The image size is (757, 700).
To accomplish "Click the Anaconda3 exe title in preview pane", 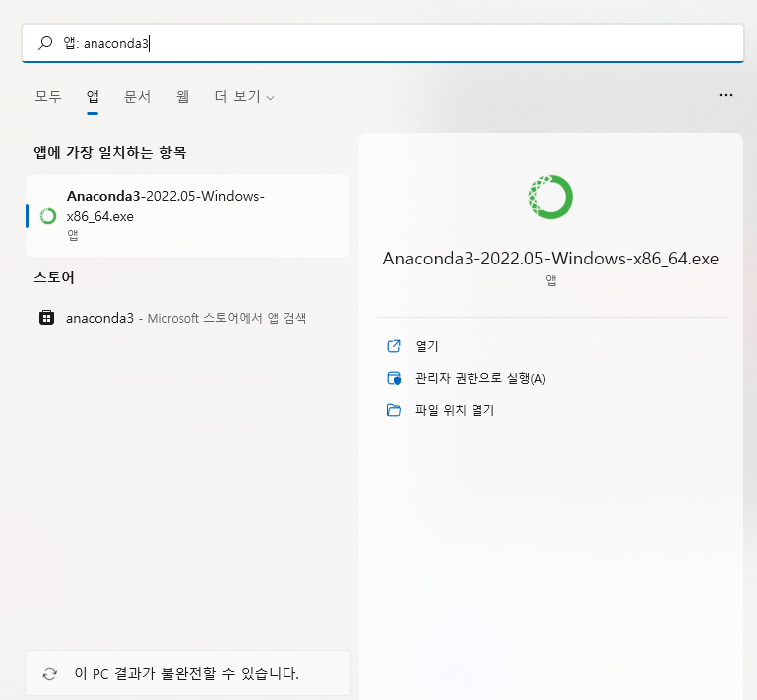I will pos(551,259).
